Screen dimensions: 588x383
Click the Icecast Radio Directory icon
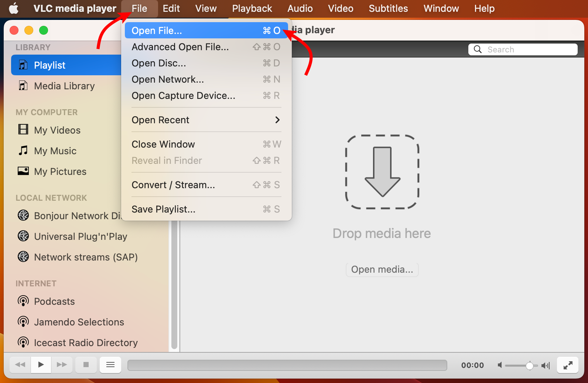(23, 342)
